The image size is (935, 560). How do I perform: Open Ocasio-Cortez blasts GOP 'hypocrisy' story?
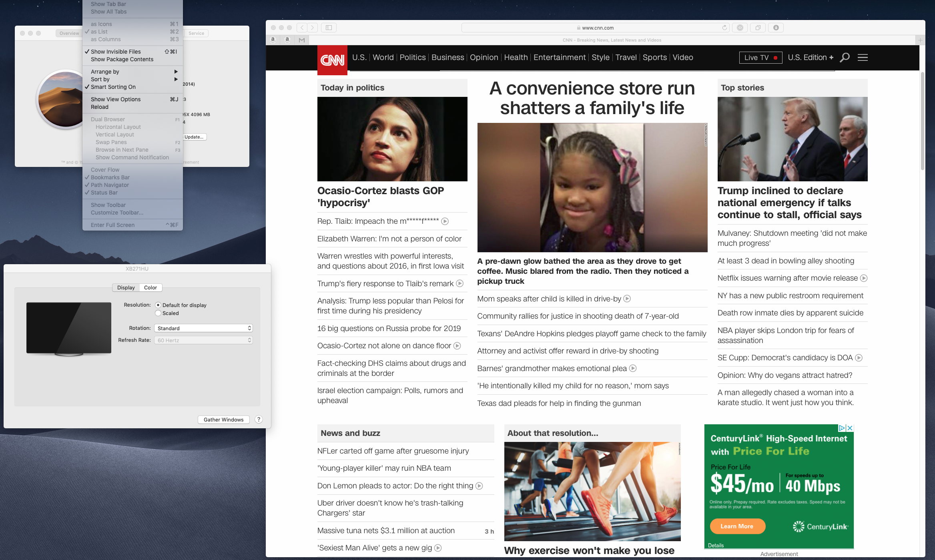(x=380, y=197)
